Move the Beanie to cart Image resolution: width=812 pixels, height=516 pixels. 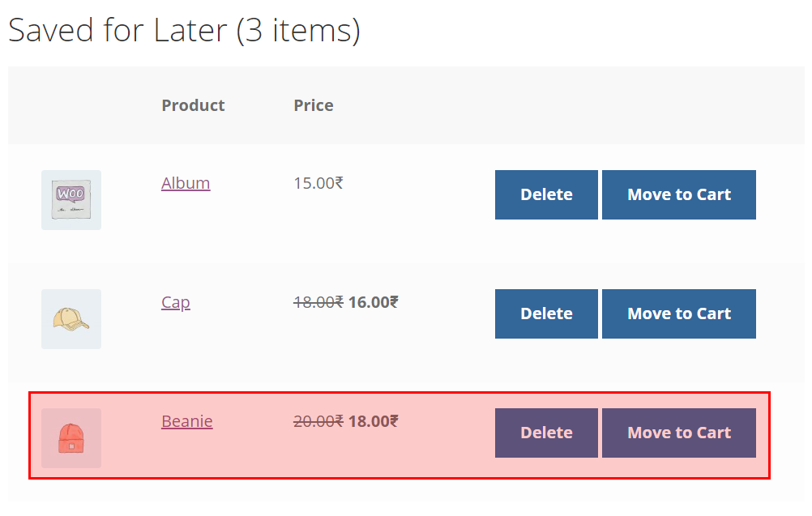coord(679,433)
